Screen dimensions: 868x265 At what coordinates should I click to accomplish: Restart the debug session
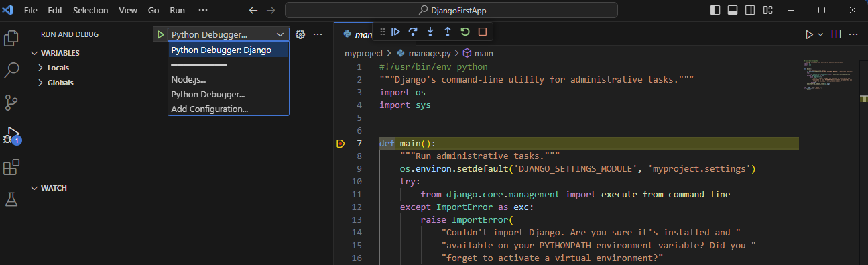point(465,32)
